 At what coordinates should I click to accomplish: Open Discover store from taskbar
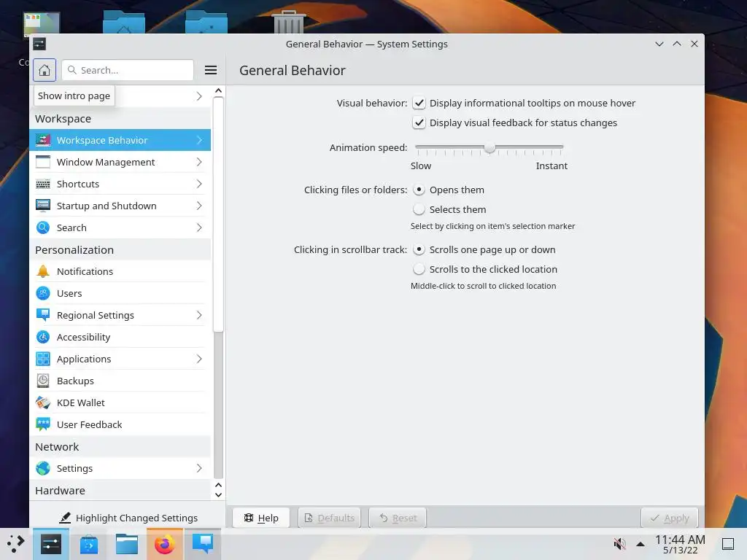[88, 544]
